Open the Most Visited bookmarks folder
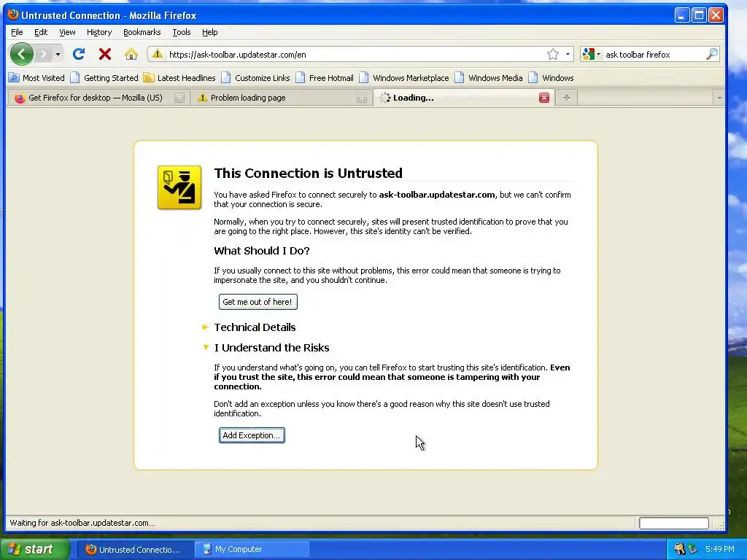Image resolution: width=747 pixels, height=560 pixels. (x=36, y=77)
